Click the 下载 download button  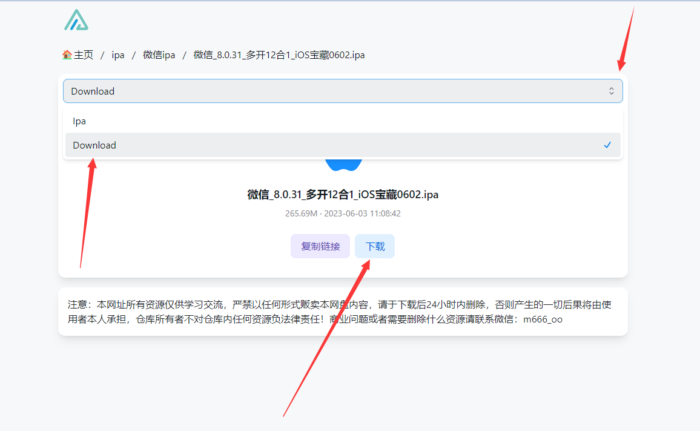point(375,246)
